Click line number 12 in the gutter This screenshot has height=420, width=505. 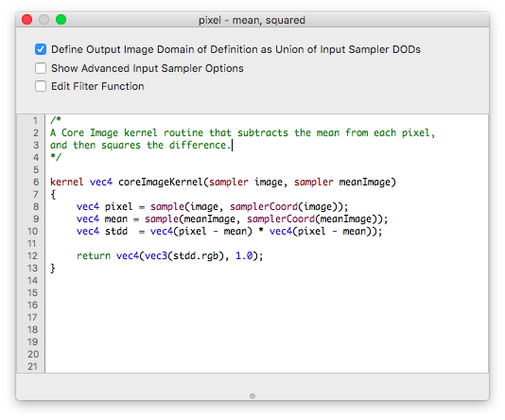(x=32, y=255)
